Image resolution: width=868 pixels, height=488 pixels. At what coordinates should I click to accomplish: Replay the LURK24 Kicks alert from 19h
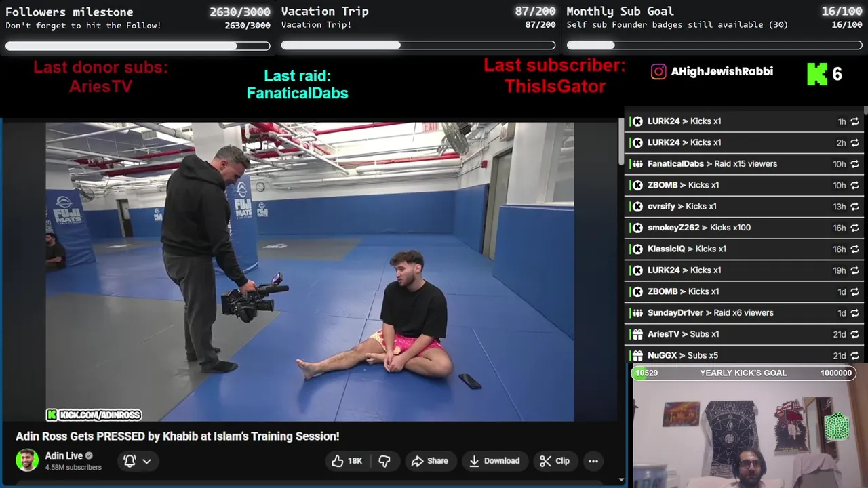(x=854, y=270)
